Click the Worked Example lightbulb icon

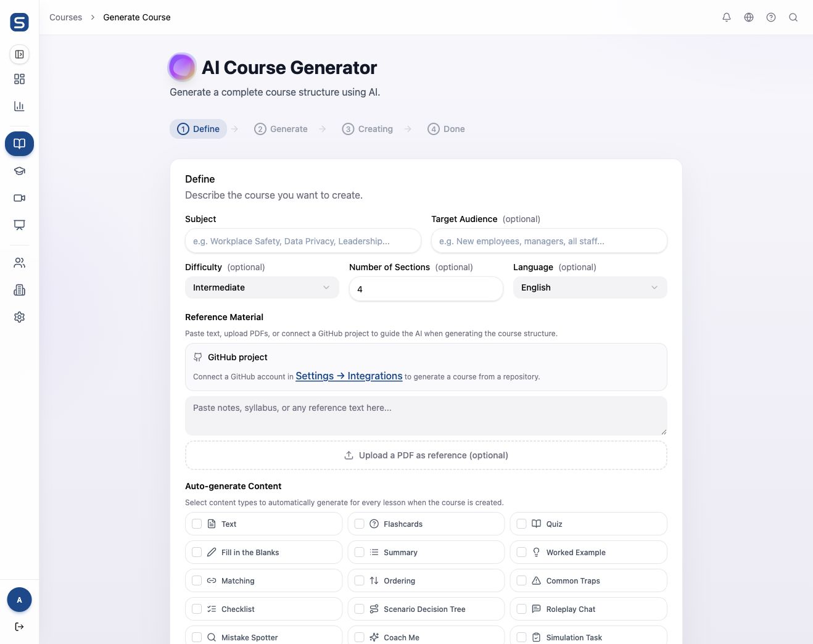point(537,552)
